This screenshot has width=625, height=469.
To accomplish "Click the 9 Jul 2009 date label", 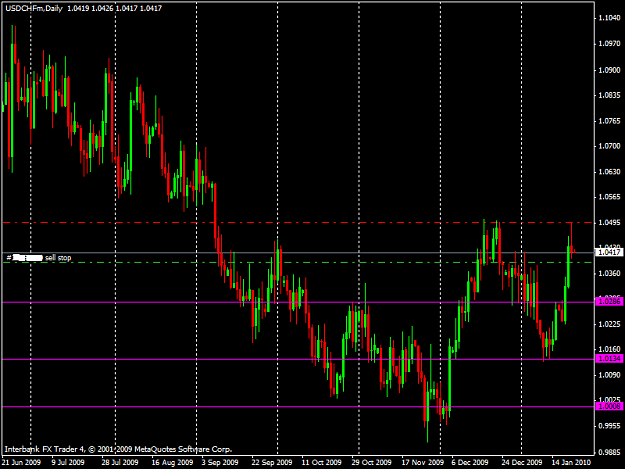I will (x=68, y=462).
